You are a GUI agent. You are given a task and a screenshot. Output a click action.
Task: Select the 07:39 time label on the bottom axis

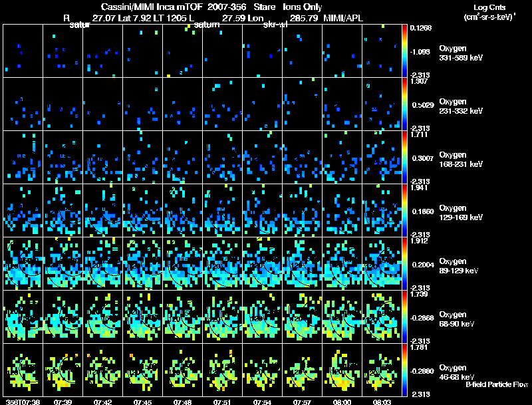[x=63, y=402]
